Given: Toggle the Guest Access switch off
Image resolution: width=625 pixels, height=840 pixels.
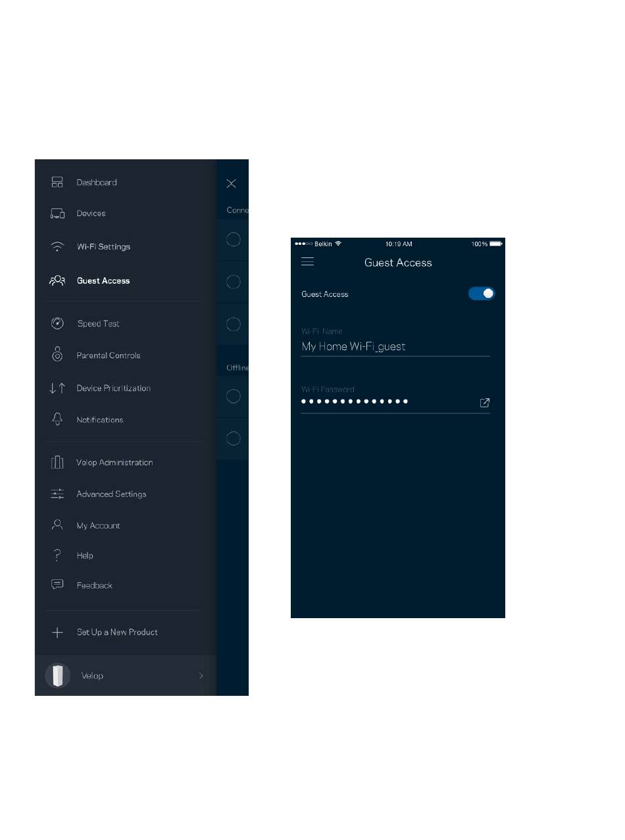Looking at the screenshot, I should click(482, 294).
